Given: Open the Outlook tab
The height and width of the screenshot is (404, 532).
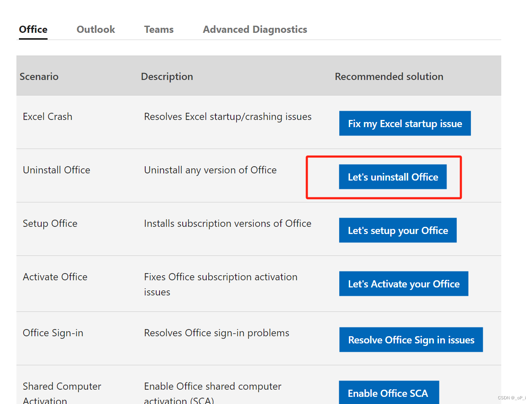Looking at the screenshot, I should tap(96, 29).
